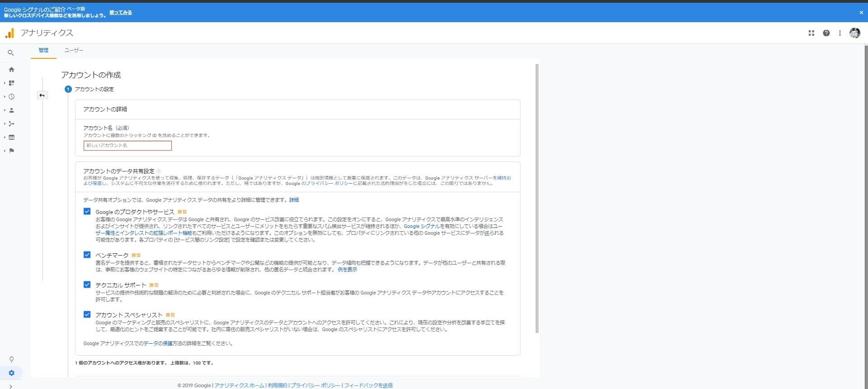Click the user profile avatar
The width and height of the screenshot is (868, 389).
tap(855, 33)
